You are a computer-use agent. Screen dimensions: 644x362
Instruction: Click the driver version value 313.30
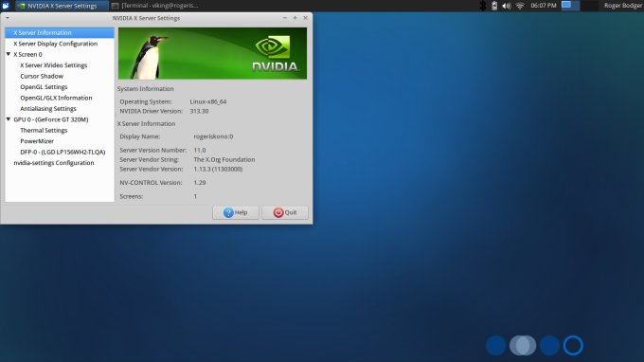click(x=199, y=112)
